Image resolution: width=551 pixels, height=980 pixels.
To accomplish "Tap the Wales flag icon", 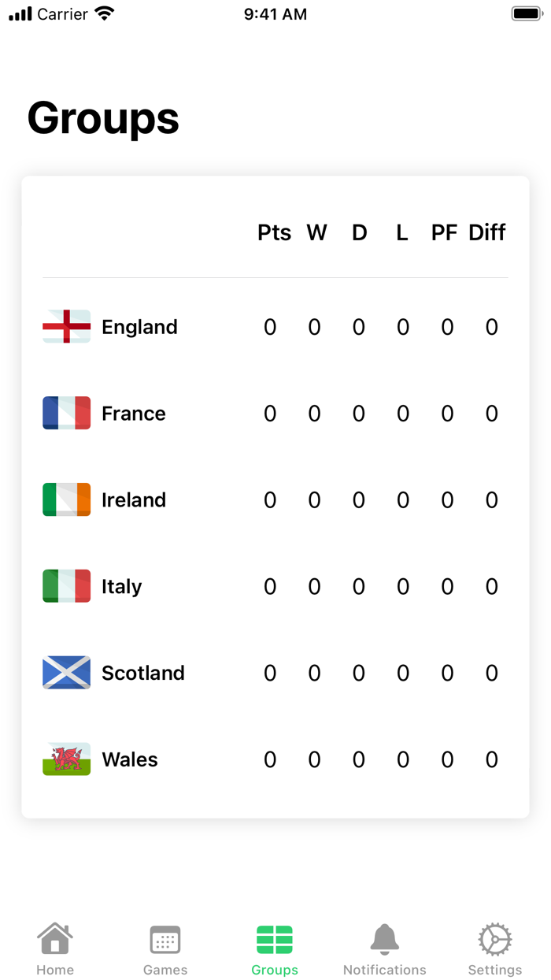I will (66, 759).
